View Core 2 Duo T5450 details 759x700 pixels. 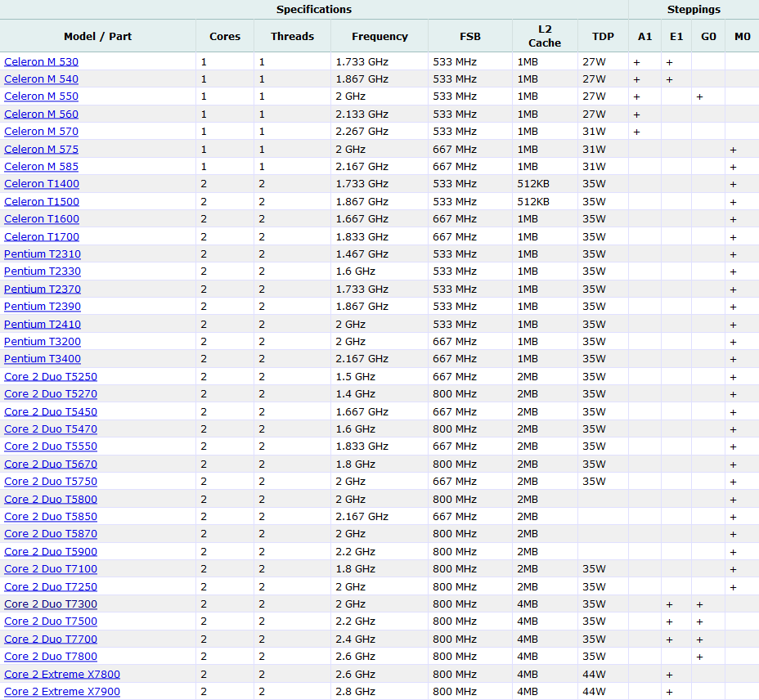coord(51,412)
